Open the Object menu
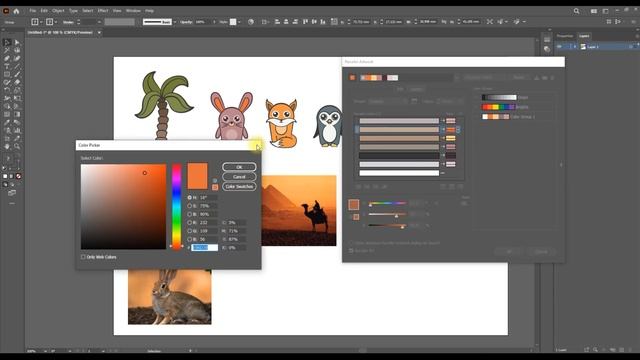 pyautogui.click(x=58, y=11)
